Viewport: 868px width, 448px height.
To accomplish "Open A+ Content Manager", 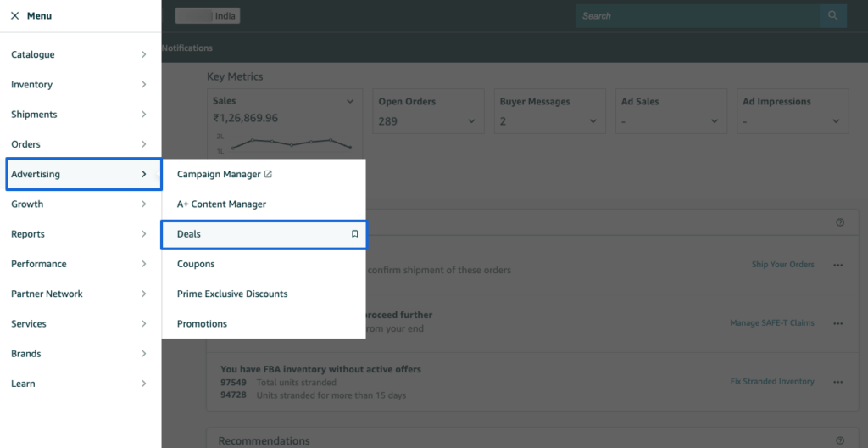I will 264,204.
